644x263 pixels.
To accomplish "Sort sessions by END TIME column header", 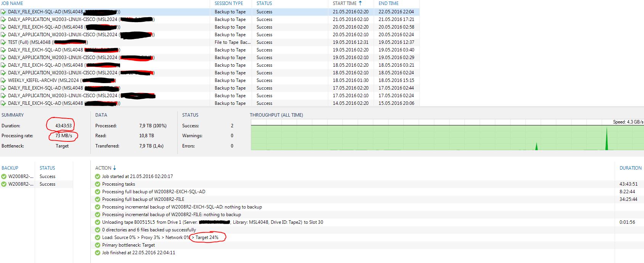I will [388, 3].
